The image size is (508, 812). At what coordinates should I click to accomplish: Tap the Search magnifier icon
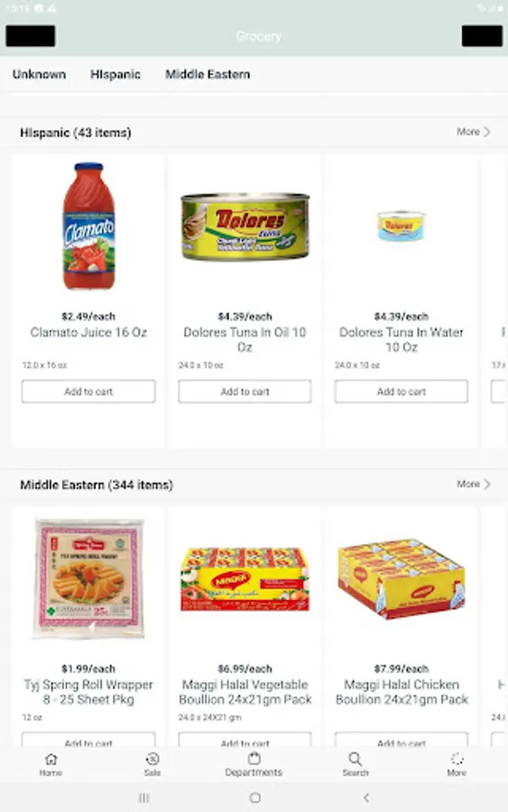pos(355,759)
